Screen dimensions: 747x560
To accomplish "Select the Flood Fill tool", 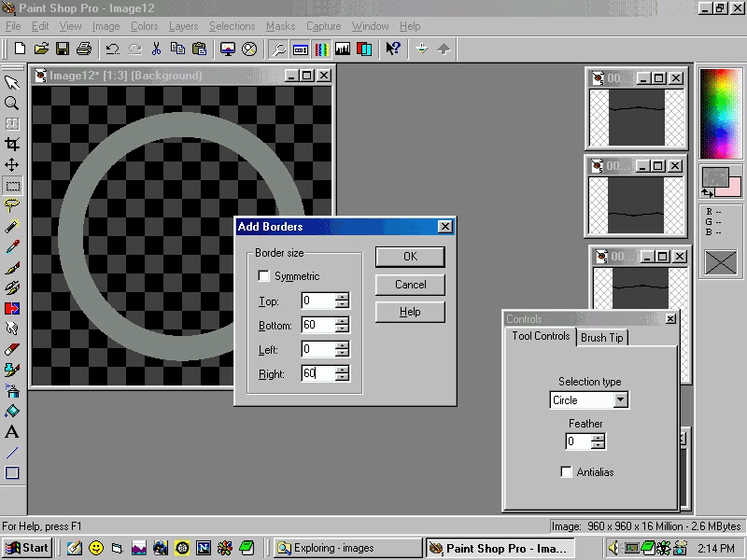I will point(12,411).
